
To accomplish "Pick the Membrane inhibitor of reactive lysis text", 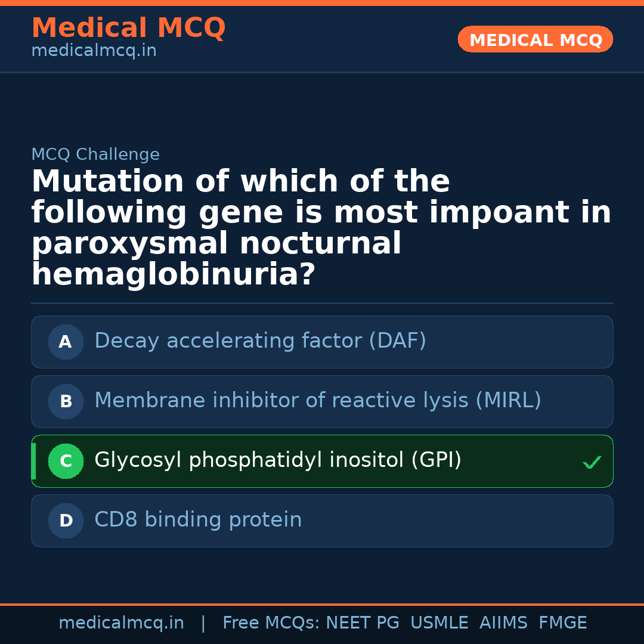I will click(x=317, y=401).
